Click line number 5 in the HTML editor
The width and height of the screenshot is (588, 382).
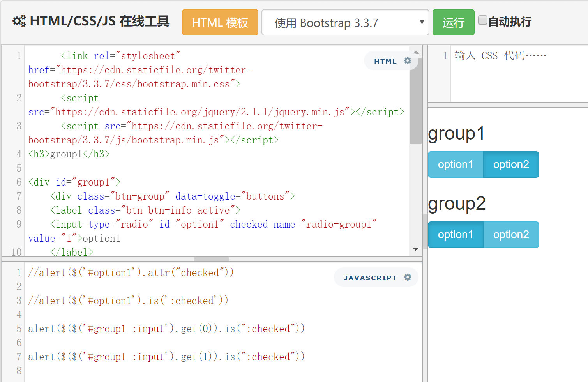19,168
